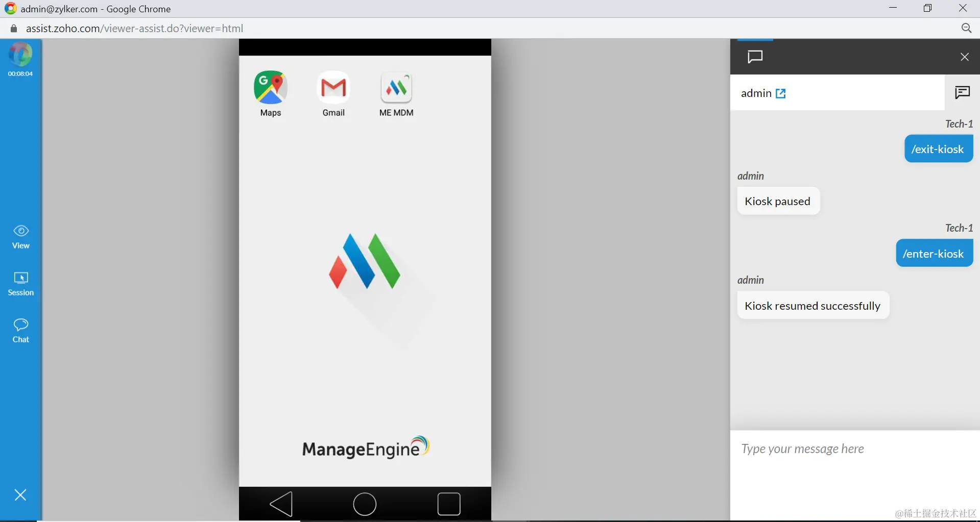Open the admin profile external link
The width and height of the screenshot is (980, 522).
(781, 93)
